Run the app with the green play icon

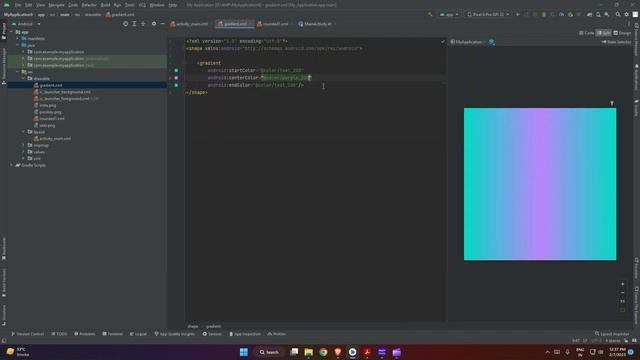point(518,14)
